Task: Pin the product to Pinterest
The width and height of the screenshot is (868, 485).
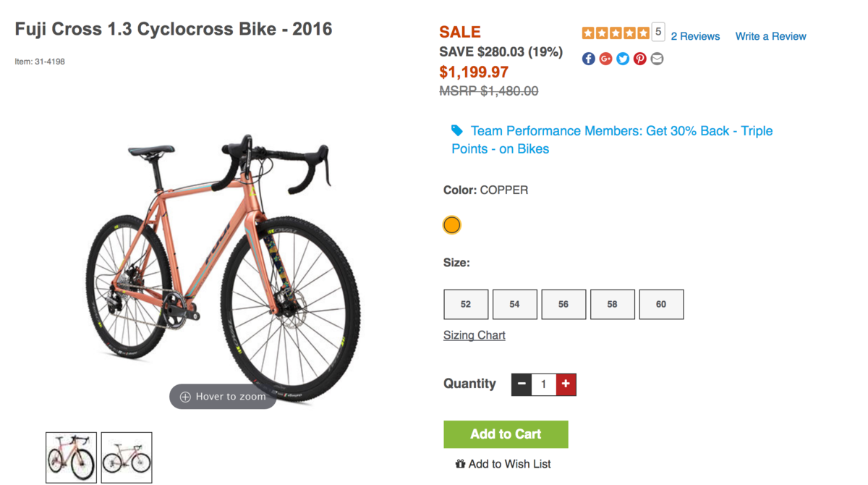Action: point(639,59)
